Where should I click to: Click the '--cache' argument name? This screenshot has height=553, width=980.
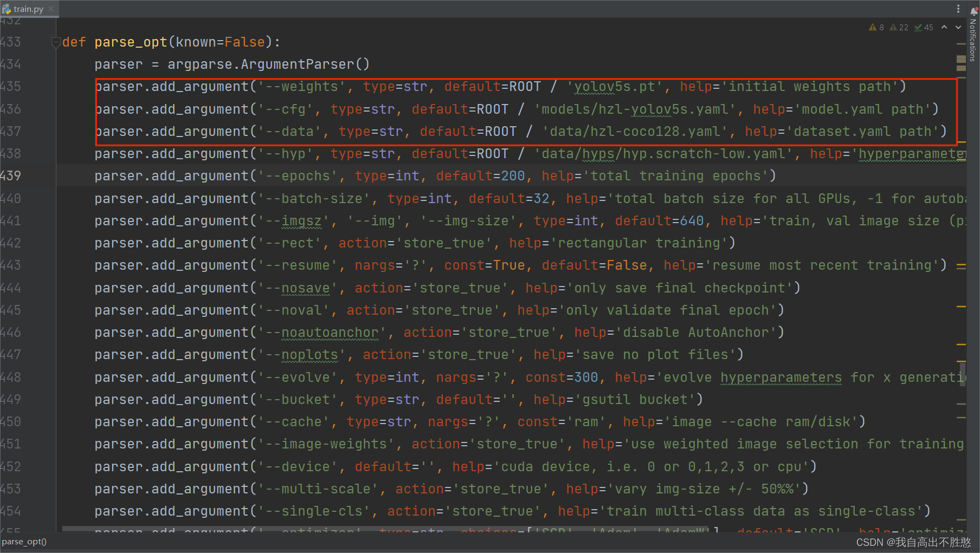click(x=293, y=422)
